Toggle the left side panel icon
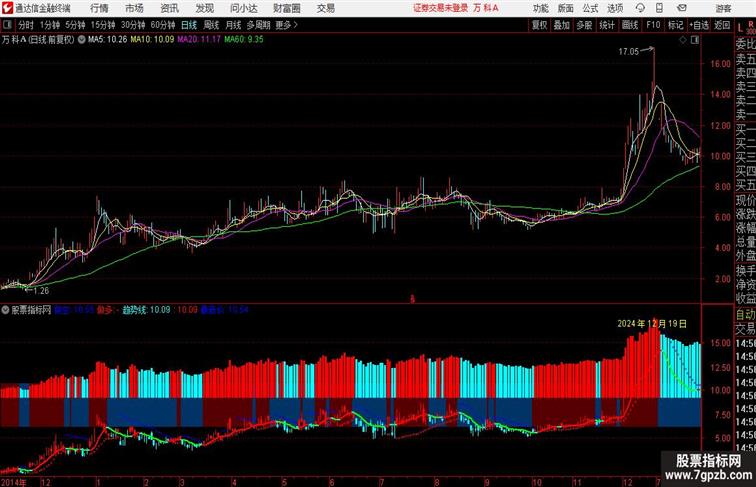 tap(7, 25)
